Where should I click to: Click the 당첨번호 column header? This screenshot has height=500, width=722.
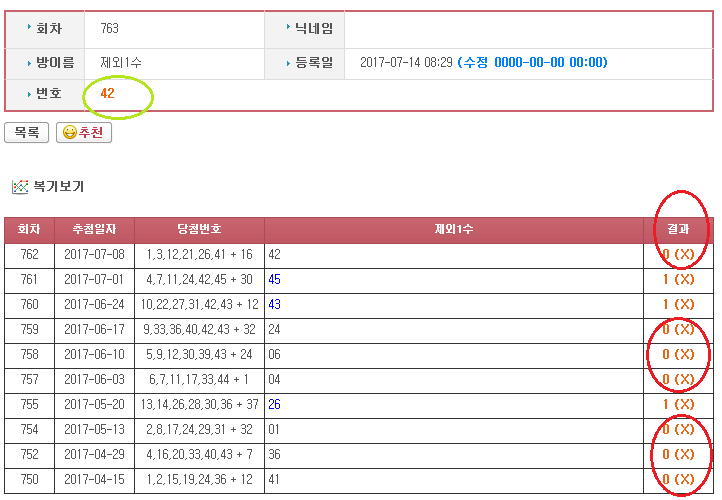coord(199,230)
